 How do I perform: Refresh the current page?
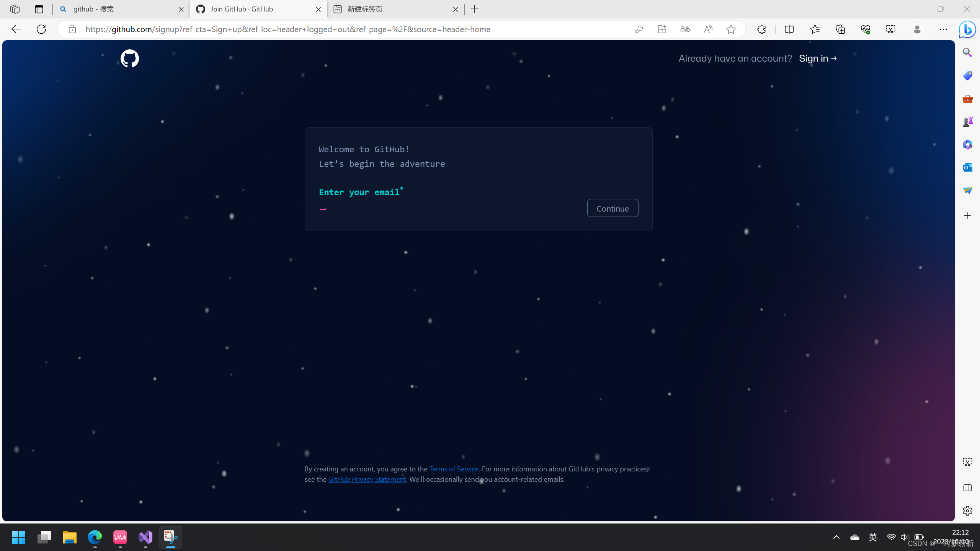[41, 29]
